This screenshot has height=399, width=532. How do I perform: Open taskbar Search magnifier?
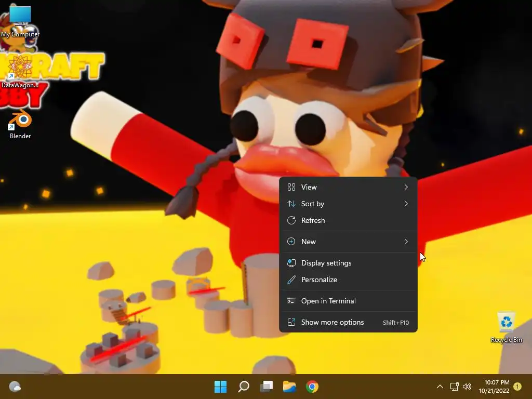tap(244, 387)
